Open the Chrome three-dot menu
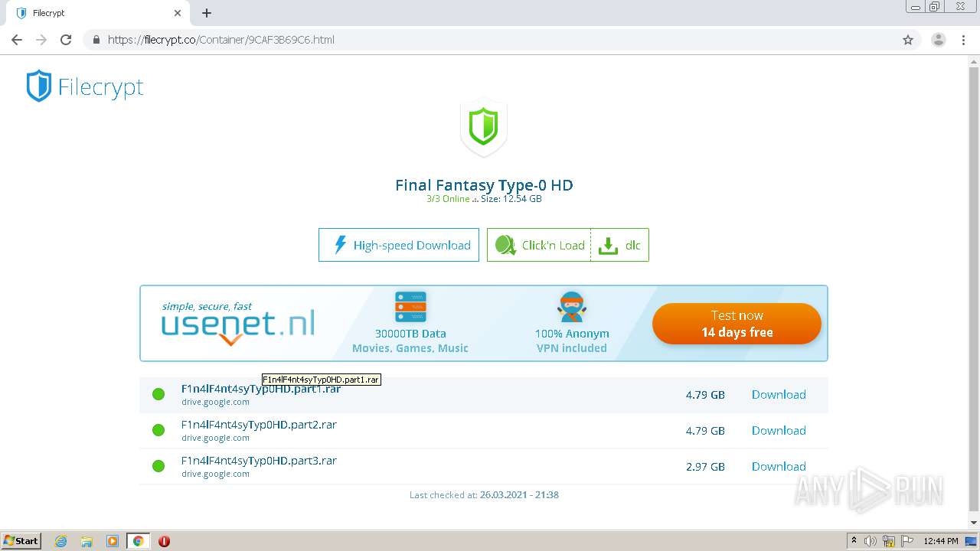This screenshot has width=980, height=551. 964,40
